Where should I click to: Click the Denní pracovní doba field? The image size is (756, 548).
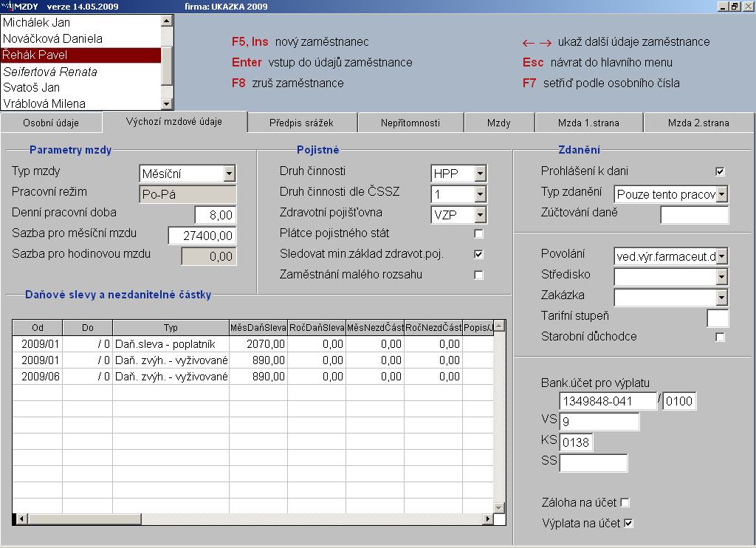[x=216, y=215]
